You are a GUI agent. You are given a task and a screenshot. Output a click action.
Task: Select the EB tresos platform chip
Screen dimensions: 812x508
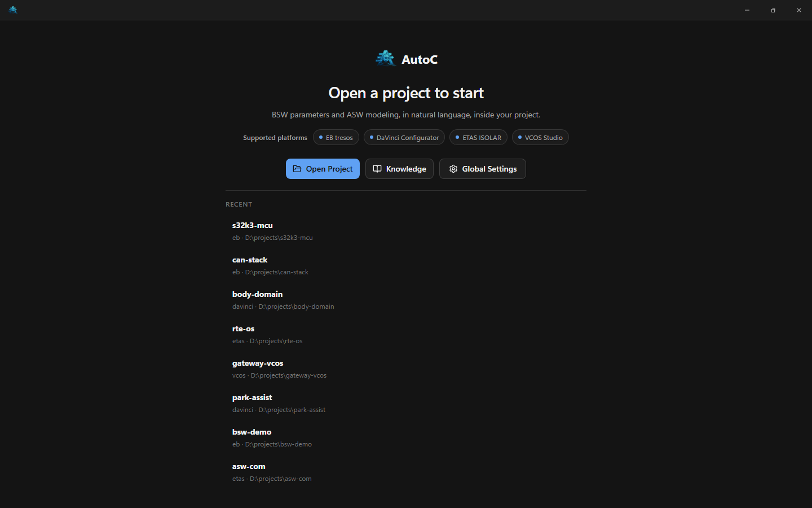[x=336, y=137]
